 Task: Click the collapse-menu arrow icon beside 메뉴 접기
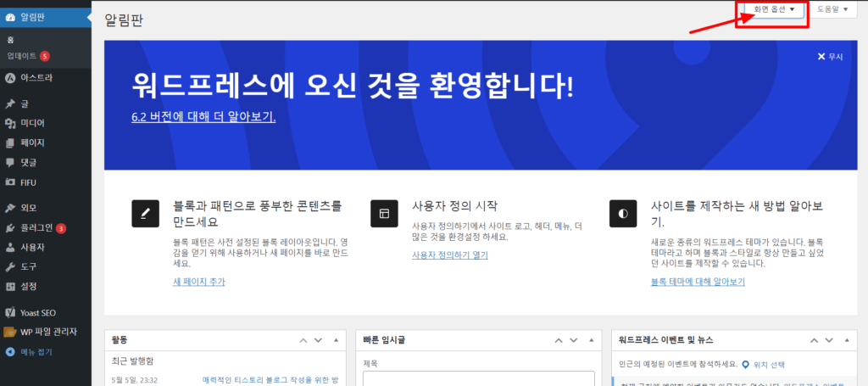[10, 352]
